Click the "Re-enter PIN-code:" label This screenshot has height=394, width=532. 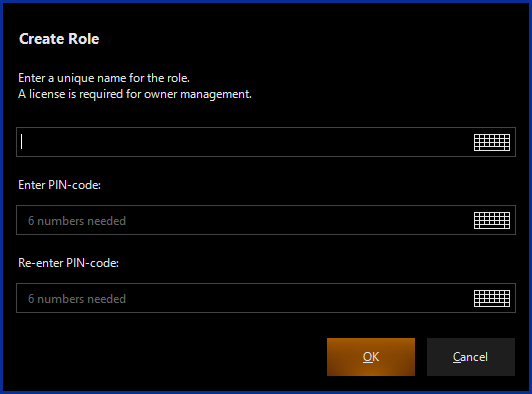pos(69,263)
